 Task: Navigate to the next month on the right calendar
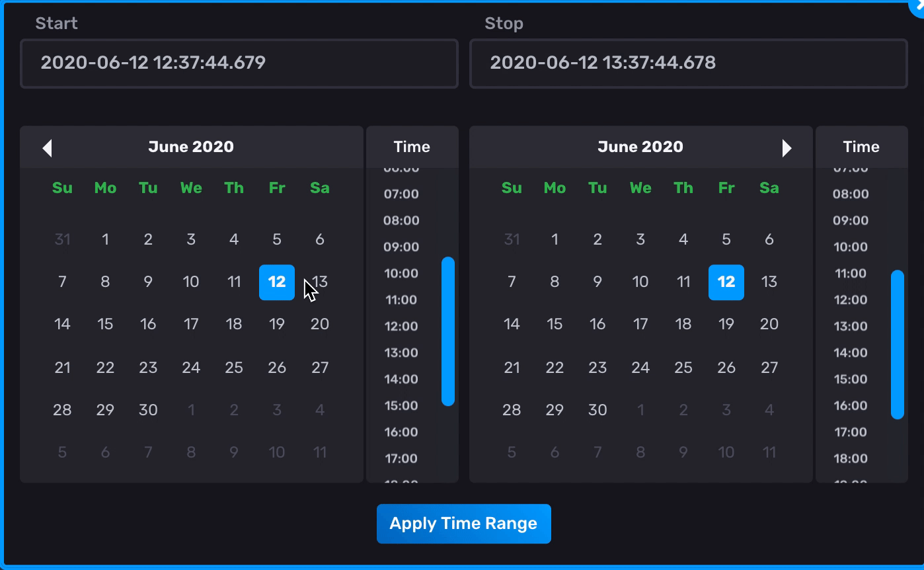787,147
